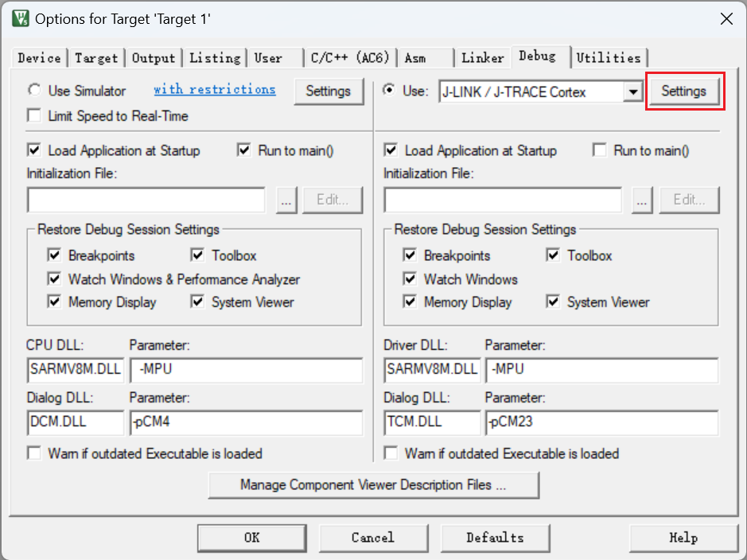Toggle Watch Windows & Performance Analyzer
The width and height of the screenshot is (747, 560).
[x=54, y=278]
